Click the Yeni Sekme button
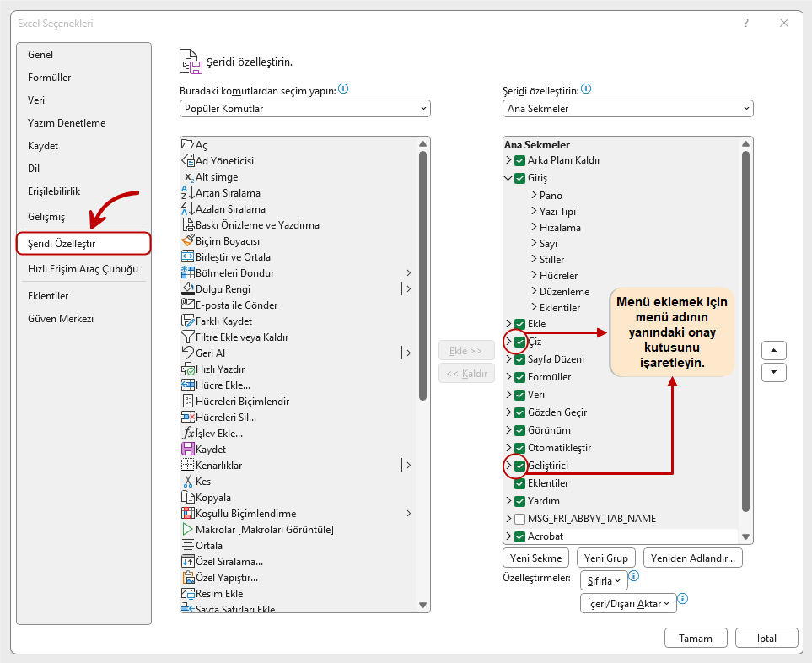 (535, 558)
